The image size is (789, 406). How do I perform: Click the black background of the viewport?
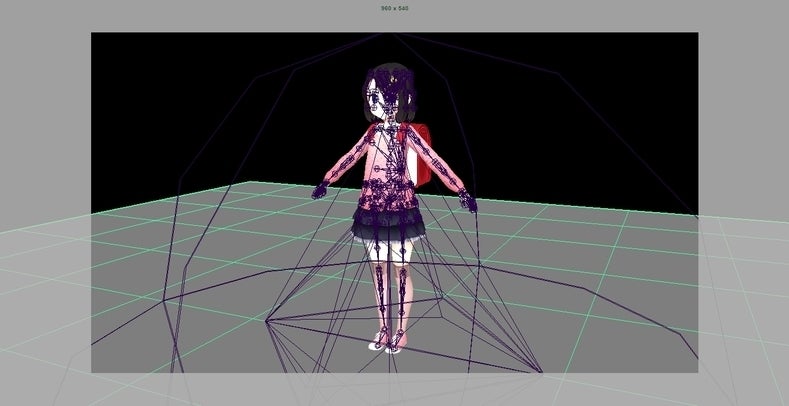[x=200, y=100]
